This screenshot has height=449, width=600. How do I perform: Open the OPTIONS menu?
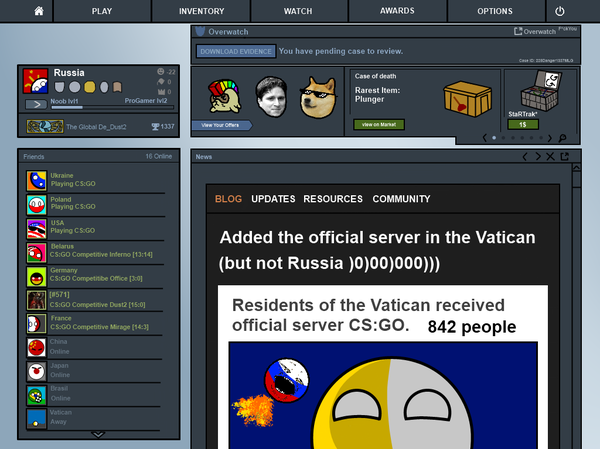(x=495, y=11)
